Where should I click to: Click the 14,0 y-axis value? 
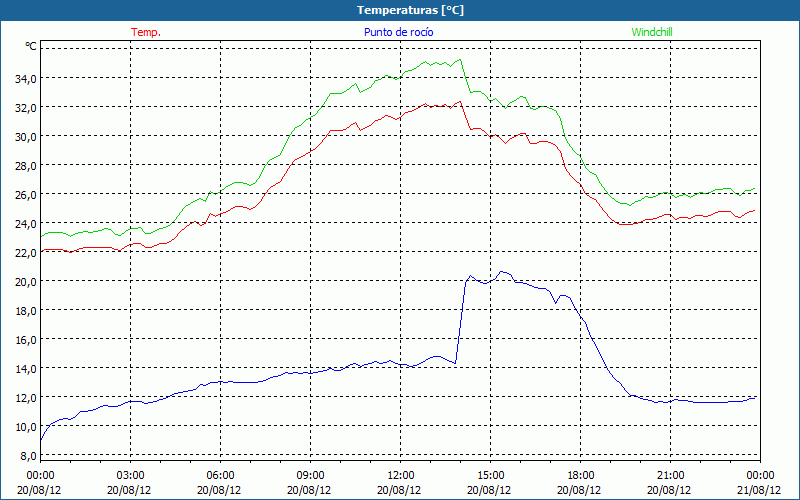[x=25, y=368]
